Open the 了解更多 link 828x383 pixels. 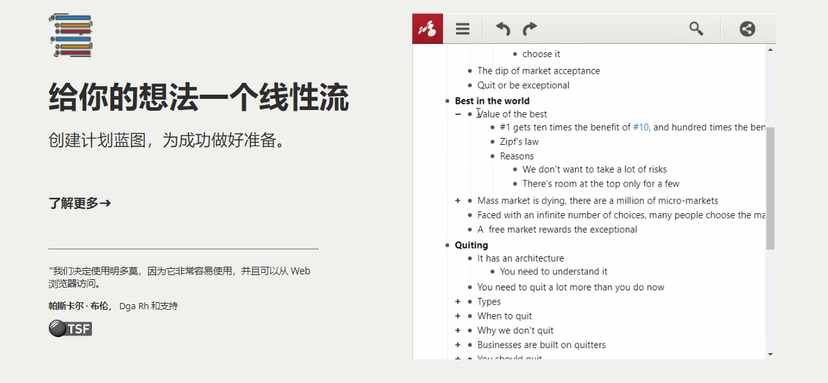tap(80, 203)
